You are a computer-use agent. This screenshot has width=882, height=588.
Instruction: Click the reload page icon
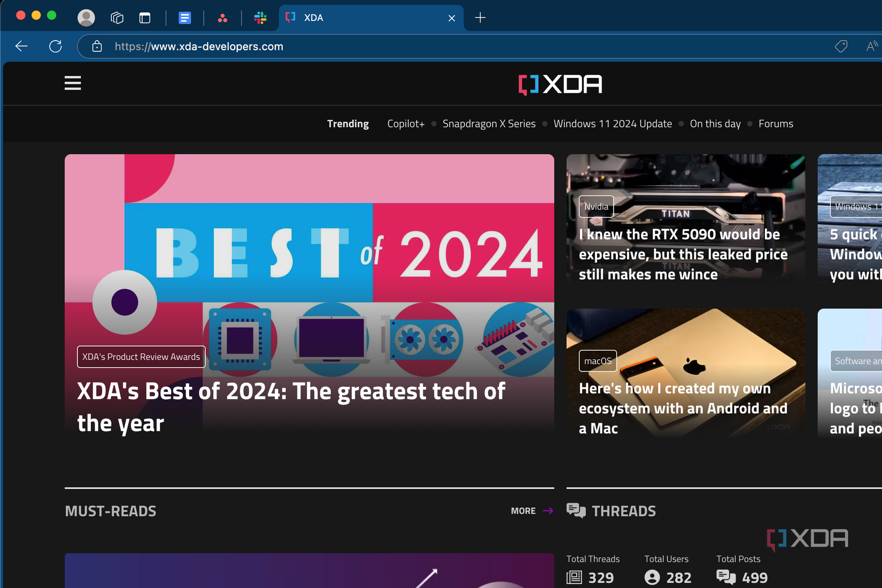click(55, 46)
